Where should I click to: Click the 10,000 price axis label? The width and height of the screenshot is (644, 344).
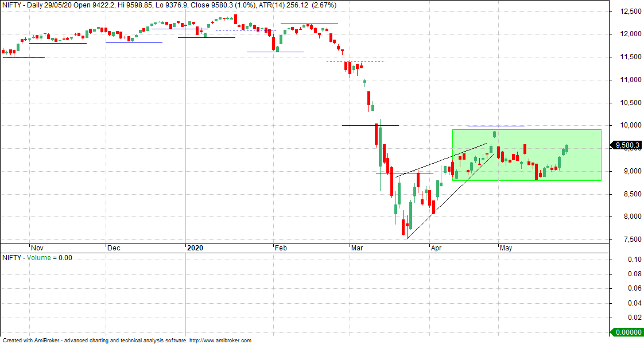point(630,125)
